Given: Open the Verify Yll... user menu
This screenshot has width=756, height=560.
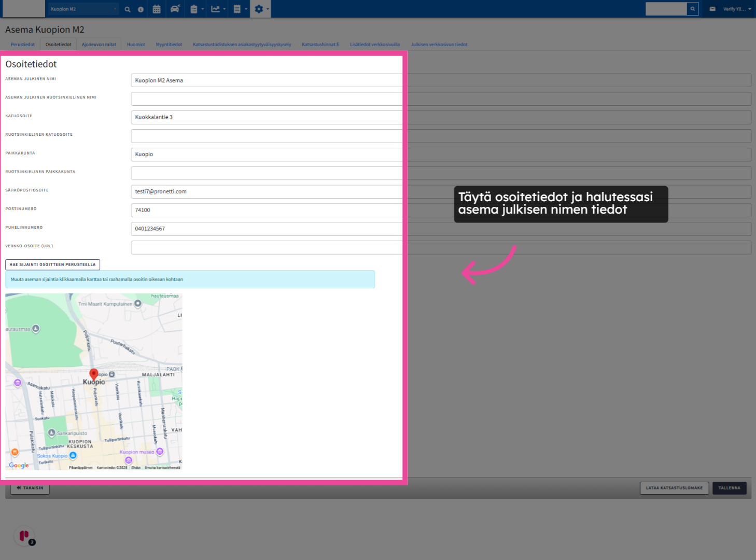Looking at the screenshot, I should click(737, 9).
